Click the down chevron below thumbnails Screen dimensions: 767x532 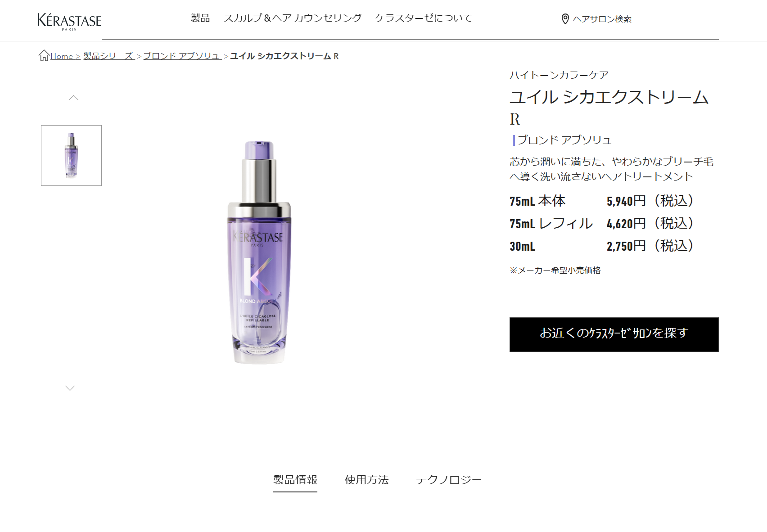[x=70, y=388]
